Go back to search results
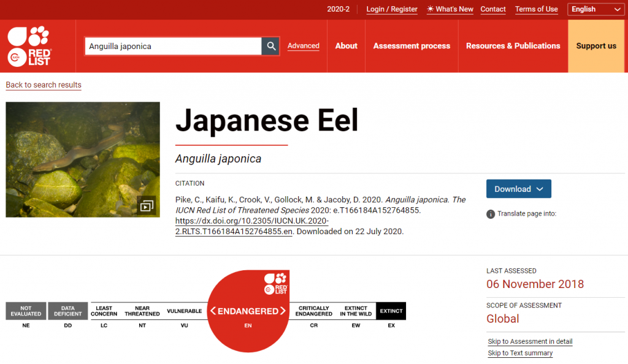This screenshot has width=628, height=364. pyautogui.click(x=44, y=85)
